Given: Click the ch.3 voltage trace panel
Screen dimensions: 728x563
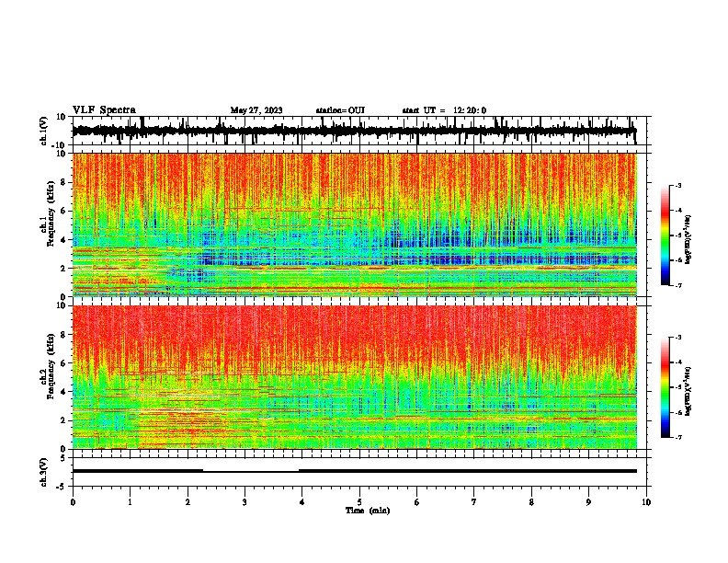Looking at the screenshot, I should [x=359, y=472].
